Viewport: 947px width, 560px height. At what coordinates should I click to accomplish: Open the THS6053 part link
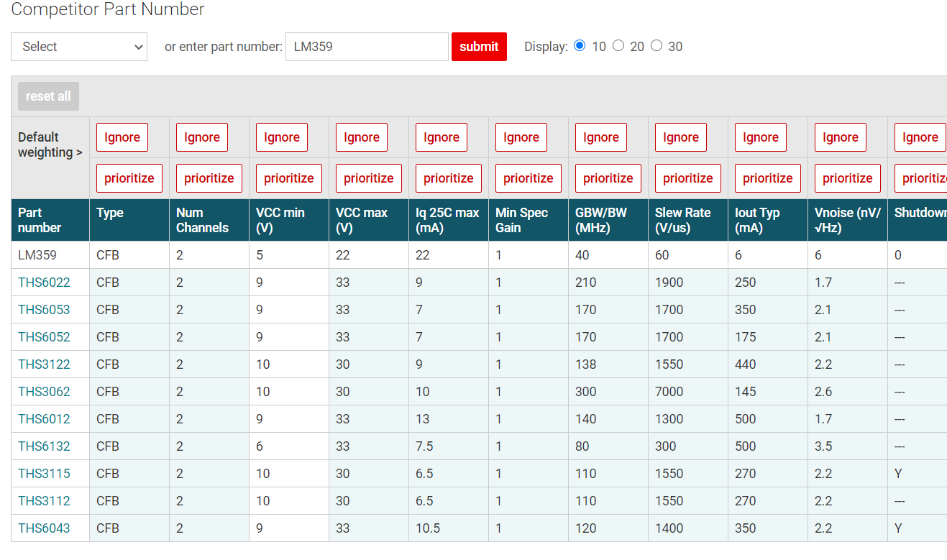[44, 310]
